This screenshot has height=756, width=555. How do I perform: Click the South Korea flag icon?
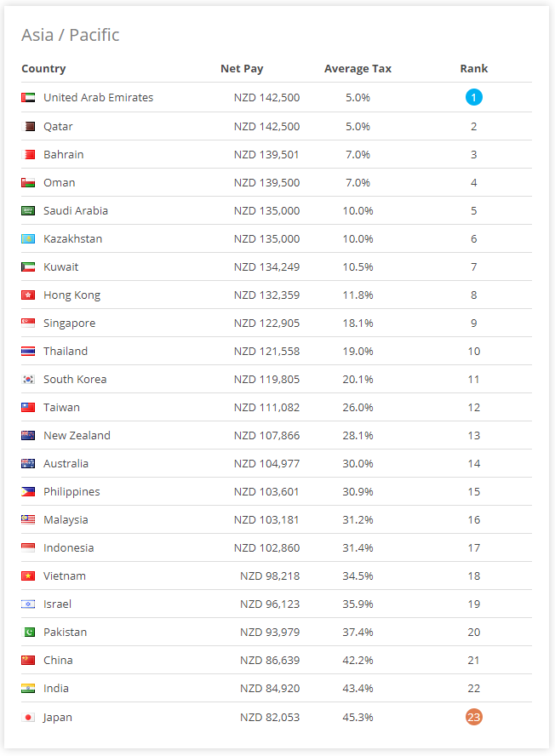pyautogui.click(x=28, y=380)
